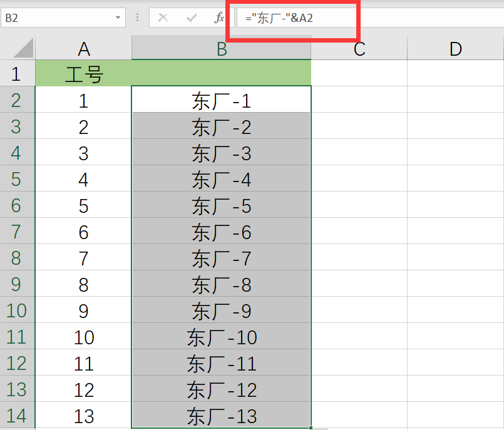The image size is (504, 430).
Task: Select row 8 header
Action: tap(18, 257)
